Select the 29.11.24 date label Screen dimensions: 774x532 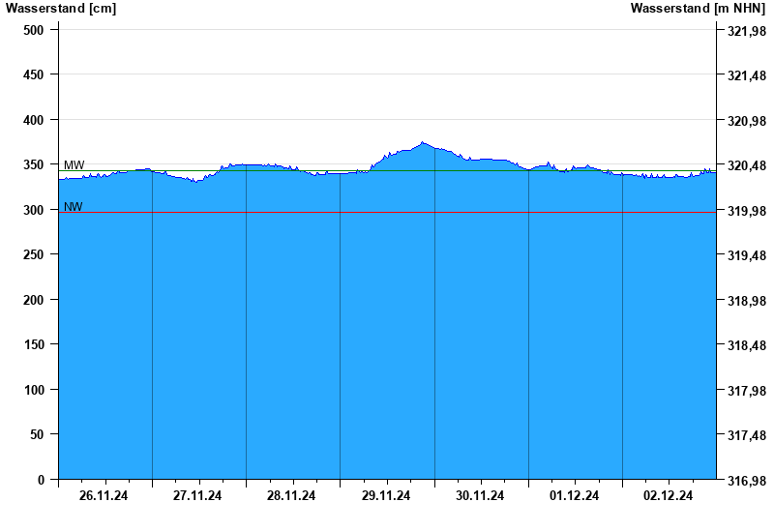(x=386, y=496)
